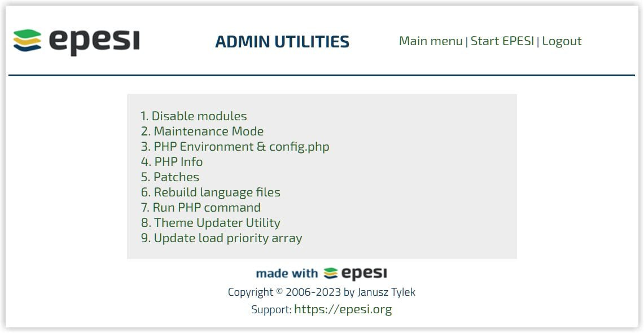Open PHP Environment & config.php
This screenshot has width=644, height=333.
pyautogui.click(x=242, y=146)
